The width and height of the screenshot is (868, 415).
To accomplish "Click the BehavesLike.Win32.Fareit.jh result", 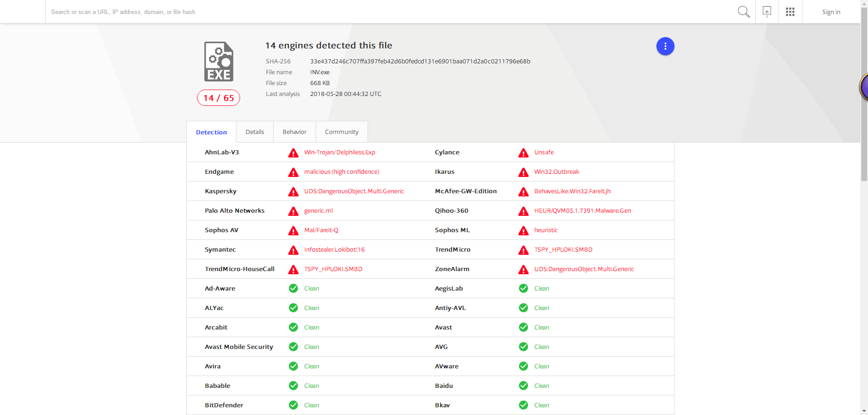I will tap(572, 191).
